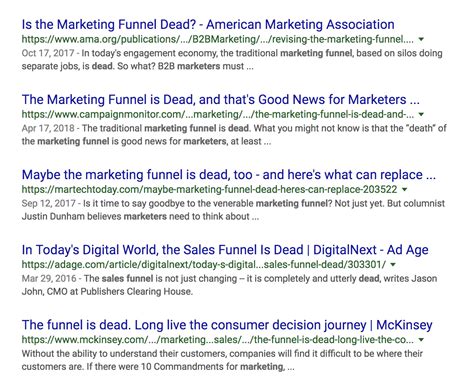Click the green campaignmonitor.com URL
The height and width of the screenshot is (385, 474).
point(218,114)
